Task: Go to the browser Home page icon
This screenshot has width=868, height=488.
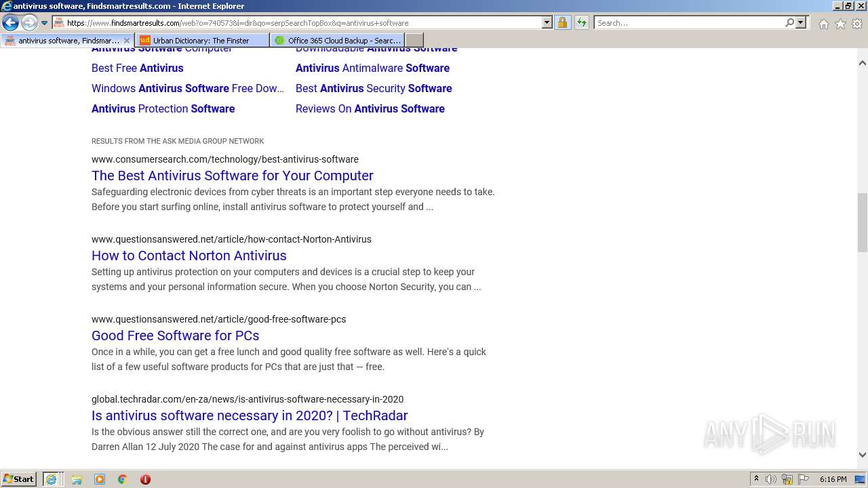Action: point(823,24)
